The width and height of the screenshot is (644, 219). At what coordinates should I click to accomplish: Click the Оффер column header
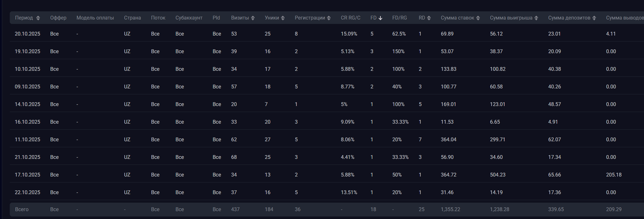pos(58,18)
